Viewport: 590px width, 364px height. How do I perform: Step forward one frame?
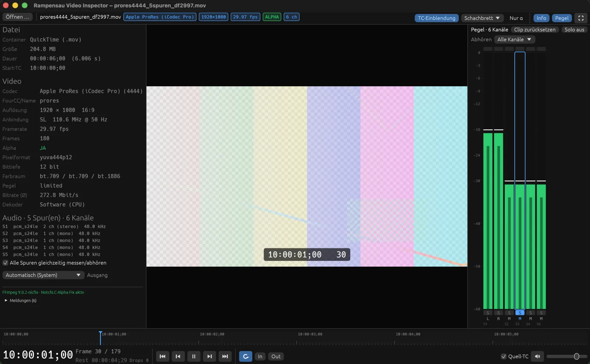pos(209,356)
